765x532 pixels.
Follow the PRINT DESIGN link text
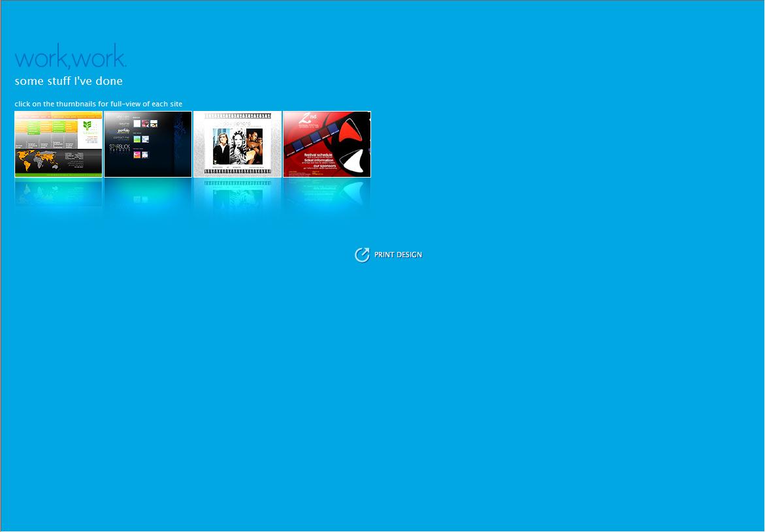(398, 255)
